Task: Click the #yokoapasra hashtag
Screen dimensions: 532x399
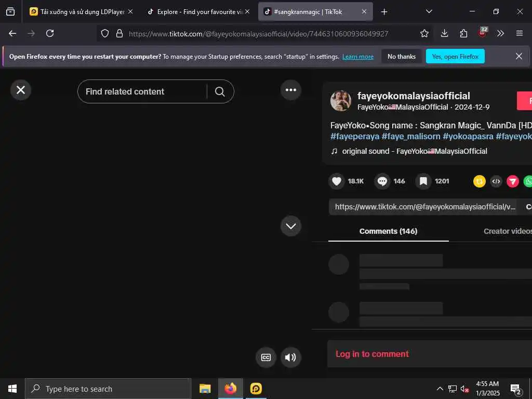Action: 468,137
